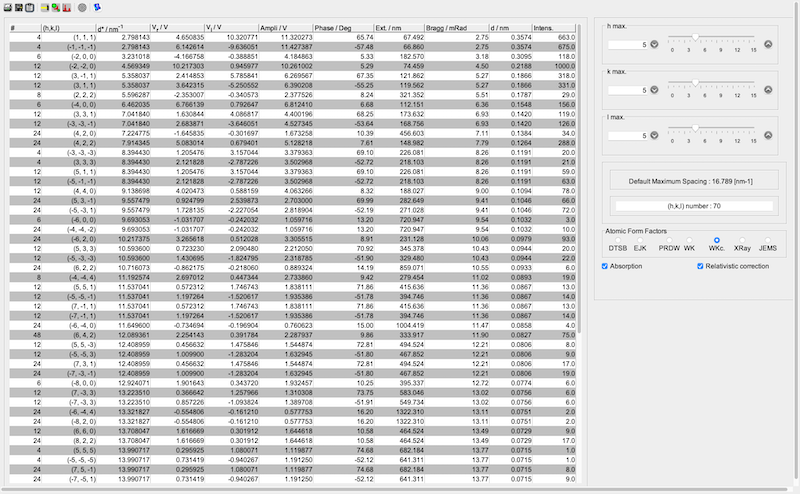
Task: Click the Ext. / nm column header
Action: tap(399, 28)
